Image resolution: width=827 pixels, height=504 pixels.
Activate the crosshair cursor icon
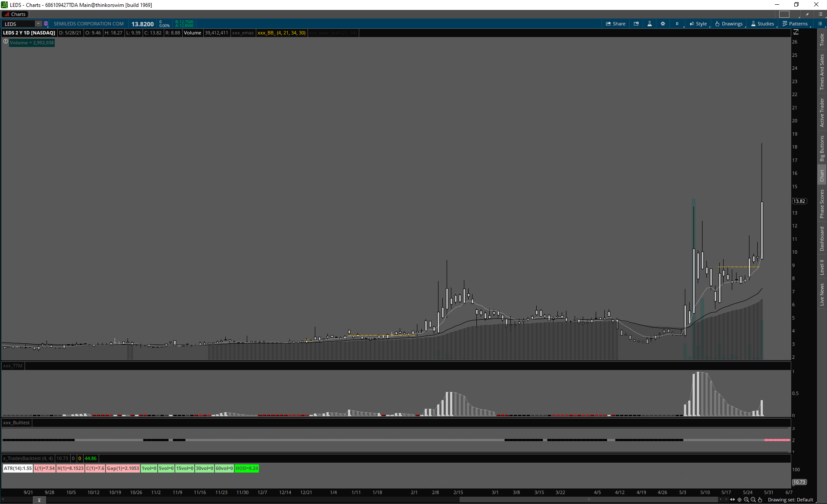pos(740,500)
